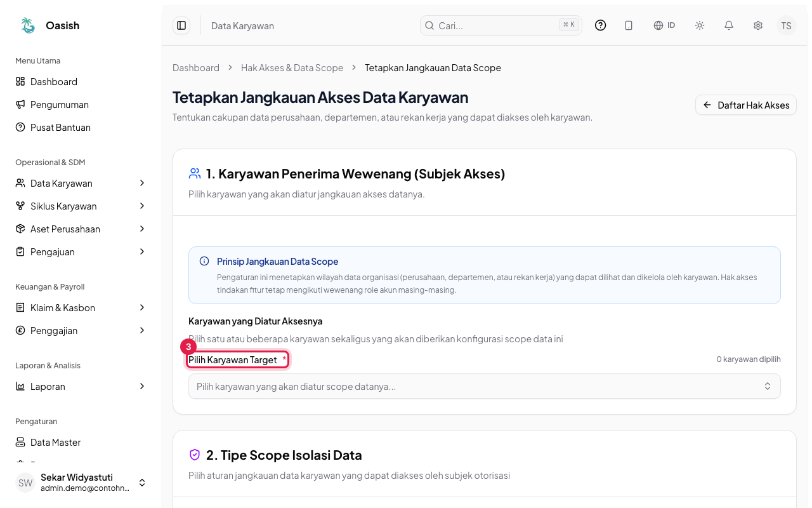Click the Data Master database icon

pyautogui.click(x=20, y=442)
